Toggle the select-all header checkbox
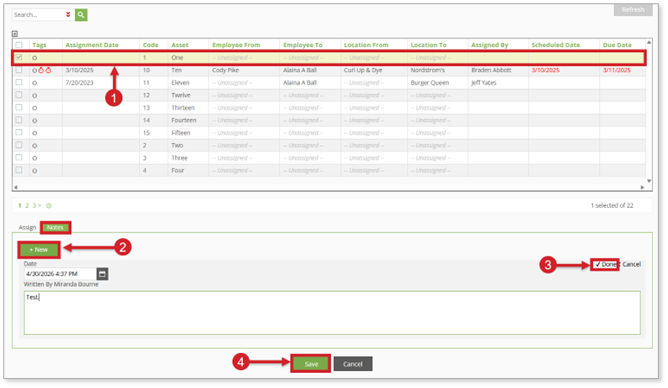The width and height of the screenshot is (668, 388). pyautogui.click(x=19, y=45)
